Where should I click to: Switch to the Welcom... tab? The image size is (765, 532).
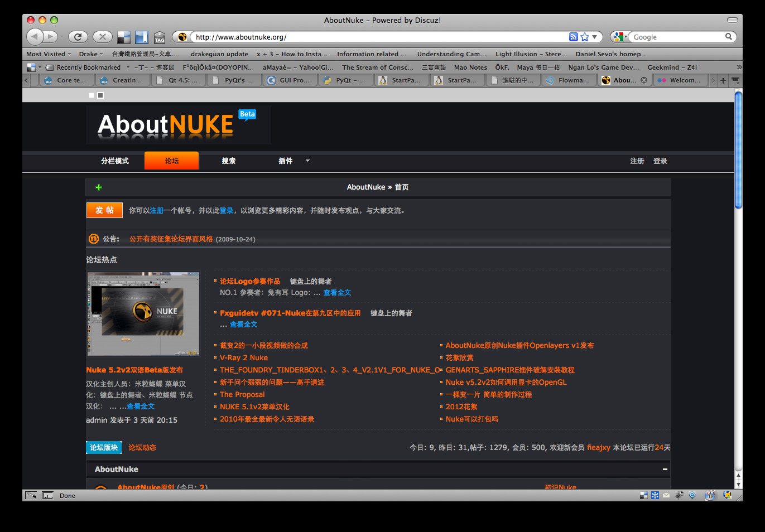coord(680,80)
